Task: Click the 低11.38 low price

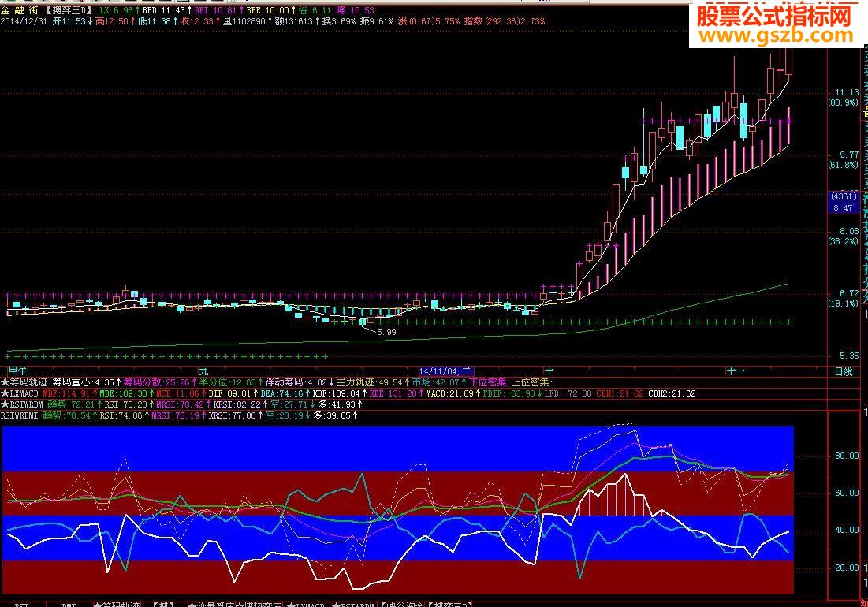Action: click(155, 21)
